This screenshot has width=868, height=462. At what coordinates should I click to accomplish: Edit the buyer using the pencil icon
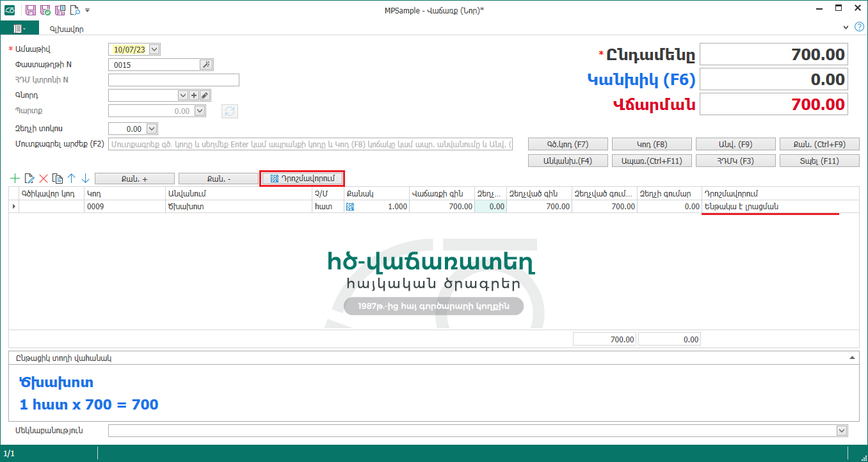point(204,95)
